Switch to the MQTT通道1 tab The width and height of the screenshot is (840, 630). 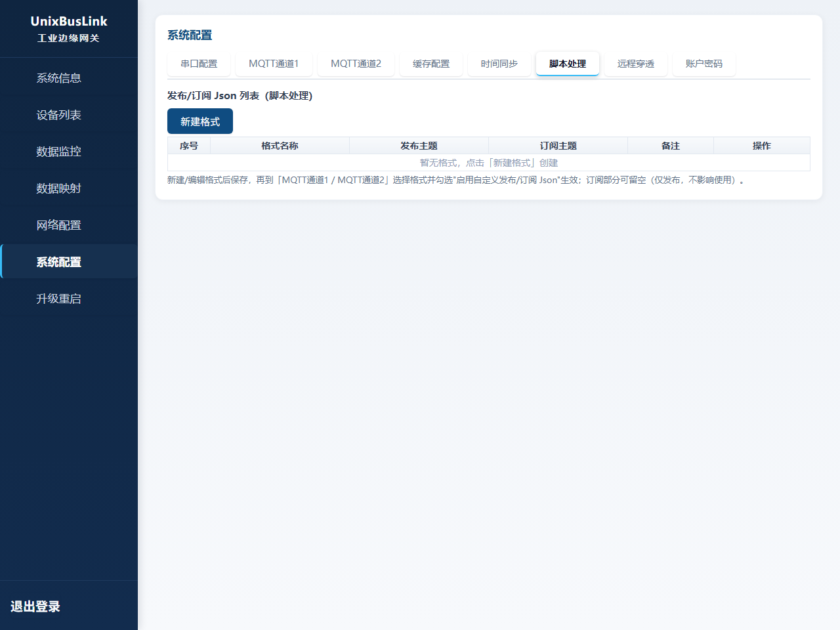(x=274, y=64)
